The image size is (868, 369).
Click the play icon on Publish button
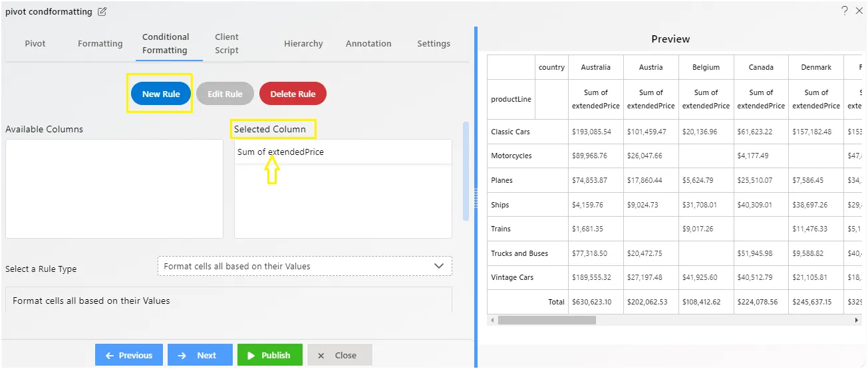click(x=251, y=356)
